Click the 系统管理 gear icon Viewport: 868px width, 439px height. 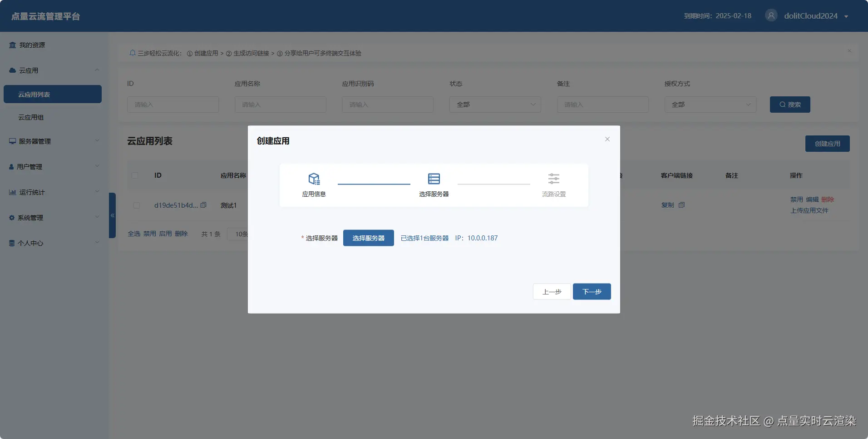coord(12,218)
